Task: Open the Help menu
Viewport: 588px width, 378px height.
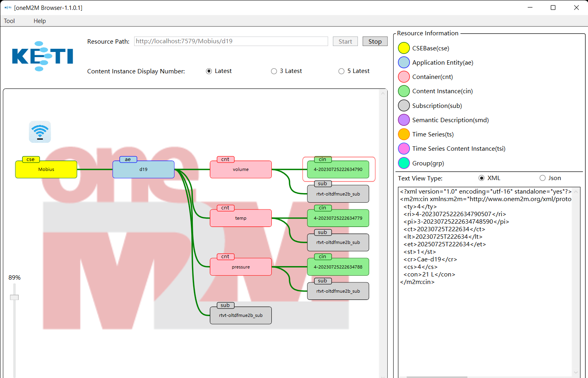Action: (40, 21)
